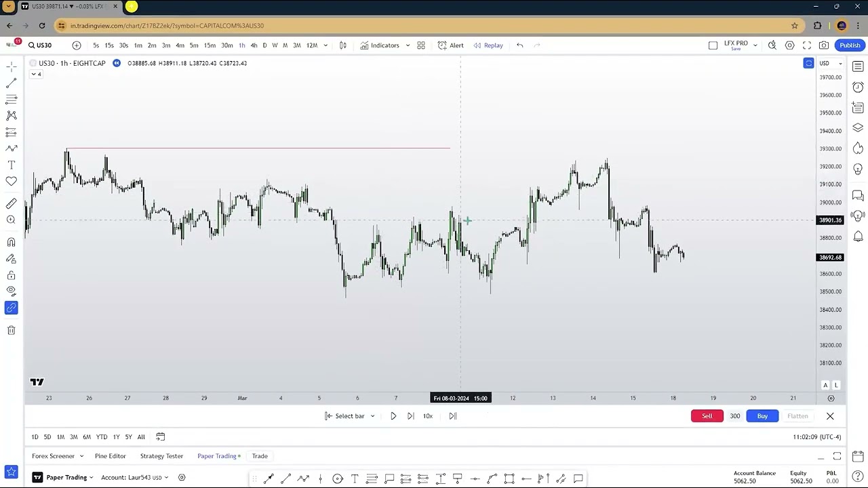
Task: Open the forecasting and measurement tools
Action: pos(11,132)
